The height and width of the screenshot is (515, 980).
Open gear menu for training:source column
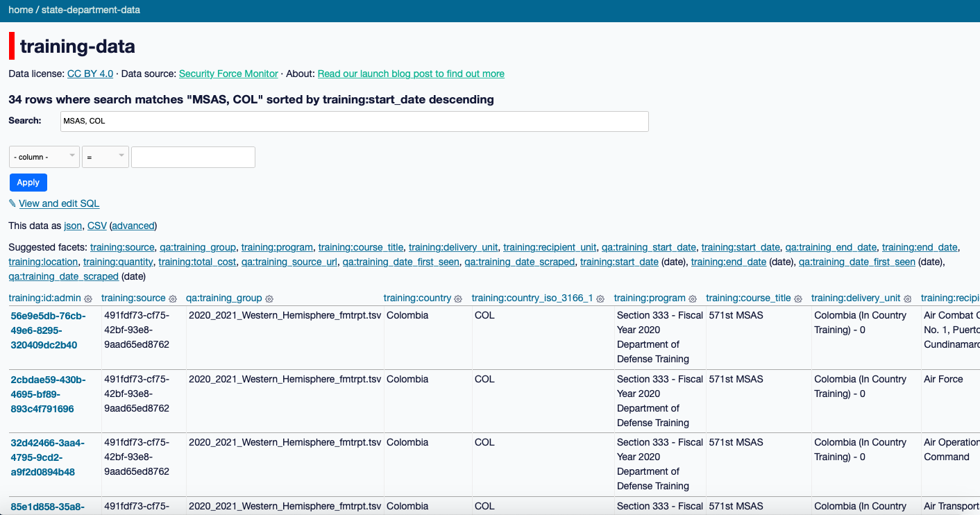(x=172, y=299)
